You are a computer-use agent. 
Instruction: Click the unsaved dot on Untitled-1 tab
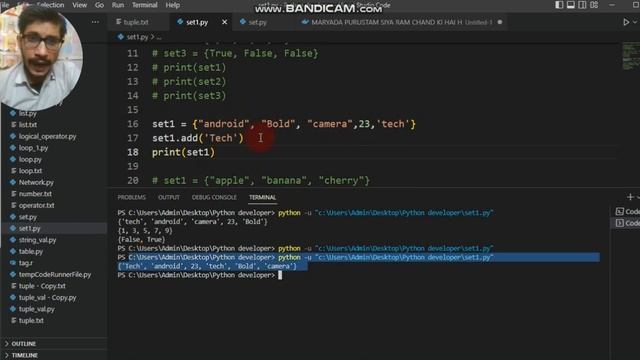tap(500, 22)
